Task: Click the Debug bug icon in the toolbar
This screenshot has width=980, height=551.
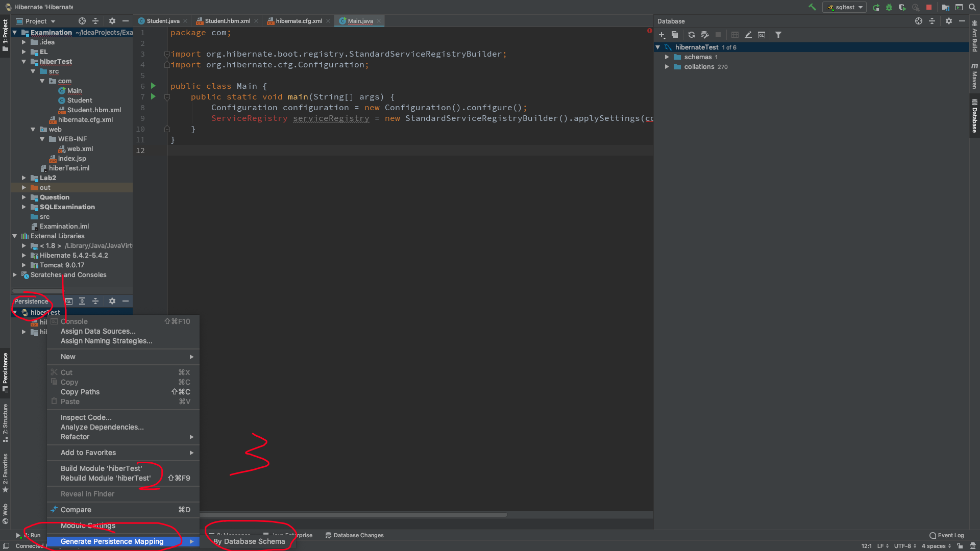Action: [889, 7]
